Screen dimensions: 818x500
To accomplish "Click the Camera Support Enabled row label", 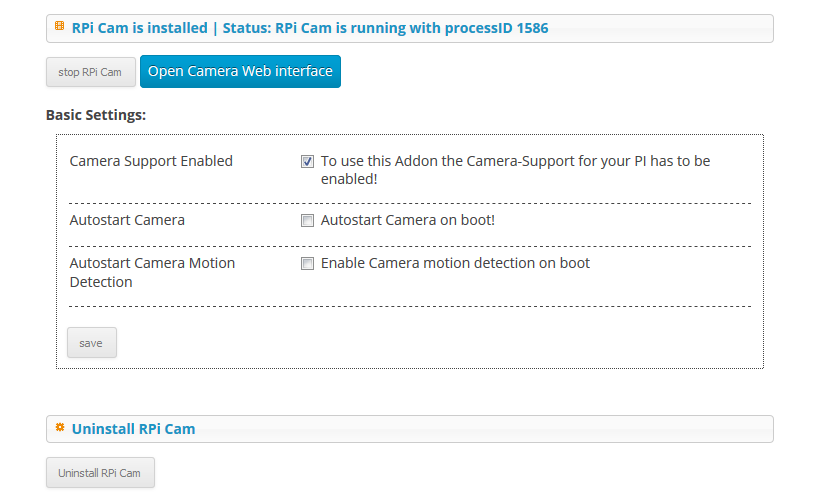I will [151, 161].
